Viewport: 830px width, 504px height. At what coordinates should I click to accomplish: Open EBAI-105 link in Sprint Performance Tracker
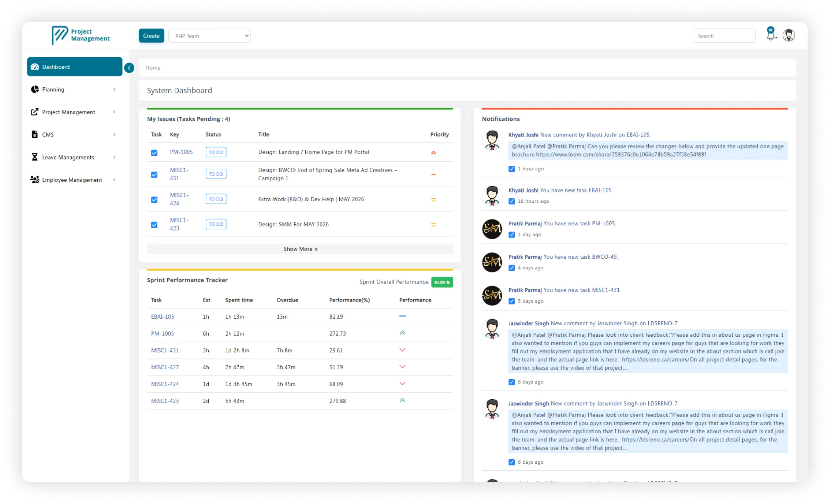click(x=162, y=317)
